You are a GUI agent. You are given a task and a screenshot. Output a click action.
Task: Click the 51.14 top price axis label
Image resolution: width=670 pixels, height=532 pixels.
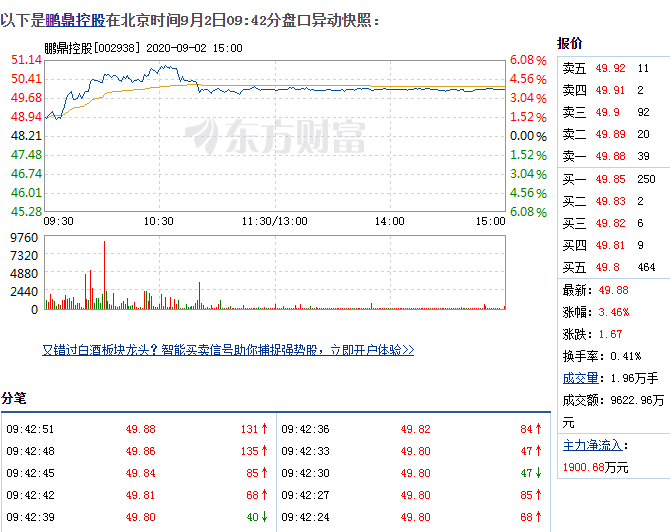(x=26, y=59)
